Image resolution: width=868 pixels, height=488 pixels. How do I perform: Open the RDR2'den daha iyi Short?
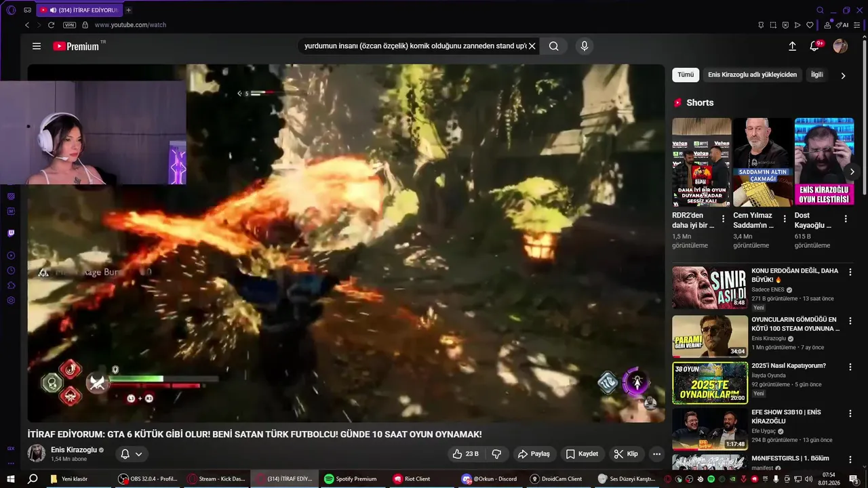[702, 163]
